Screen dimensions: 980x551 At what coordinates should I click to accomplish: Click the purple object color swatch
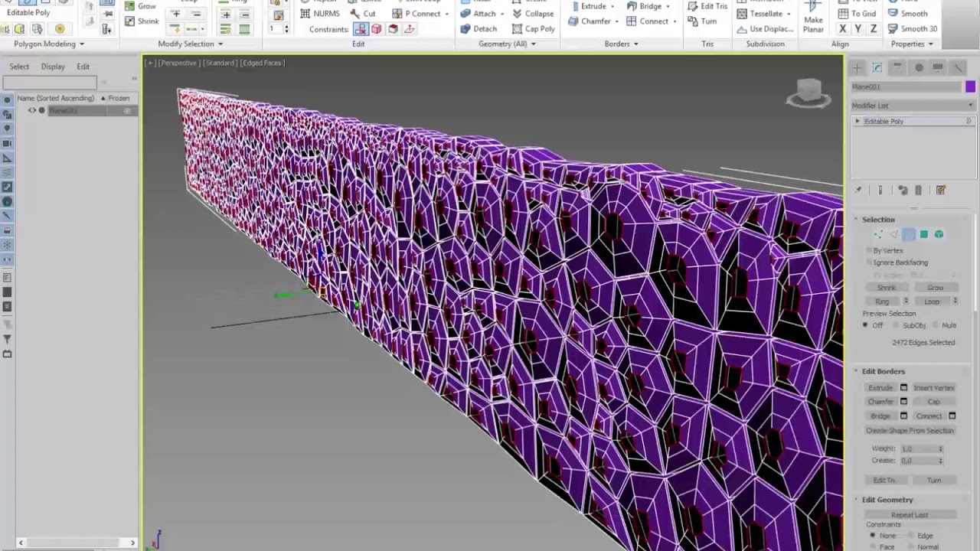pos(970,86)
